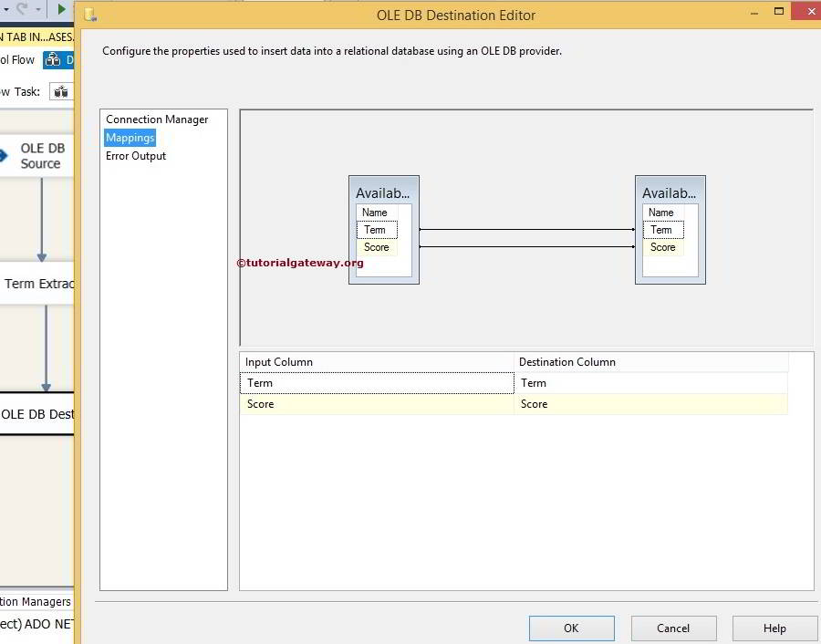Expand the Connection Managers pane
The height and width of the screenshot is (644, 821).
pyautogui.click(x=36, y=602)
